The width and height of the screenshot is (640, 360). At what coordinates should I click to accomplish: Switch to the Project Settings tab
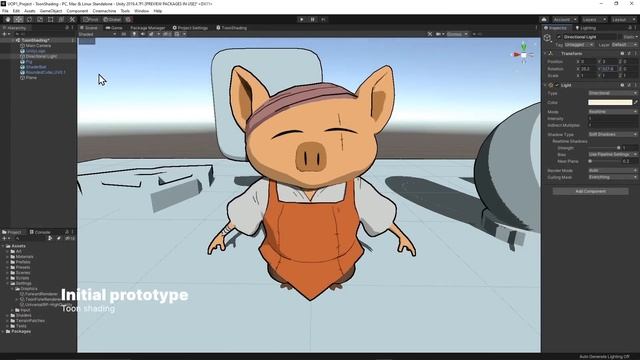(x=190, y=28)
